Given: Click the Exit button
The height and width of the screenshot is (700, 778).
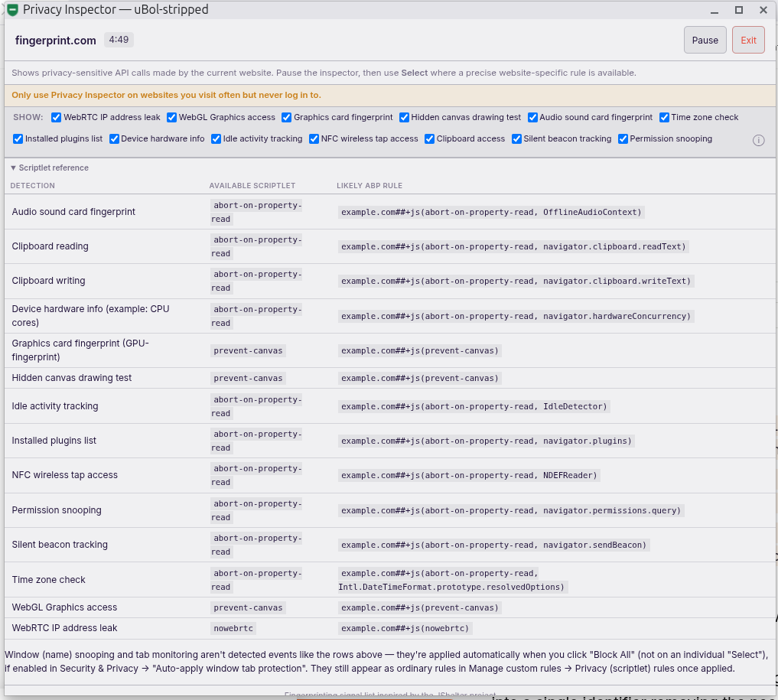Looking at the screenshot, I should tap(748, 41).
